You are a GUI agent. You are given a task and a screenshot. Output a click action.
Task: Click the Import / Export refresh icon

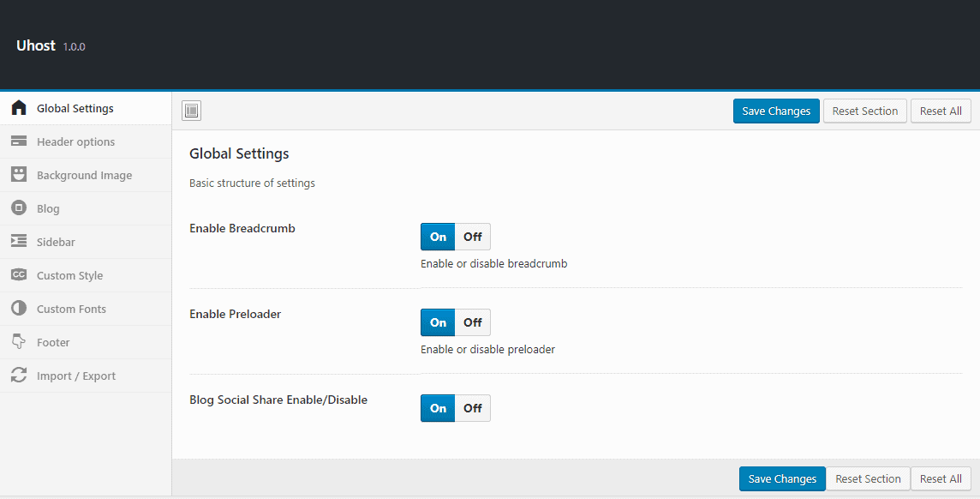19,376
